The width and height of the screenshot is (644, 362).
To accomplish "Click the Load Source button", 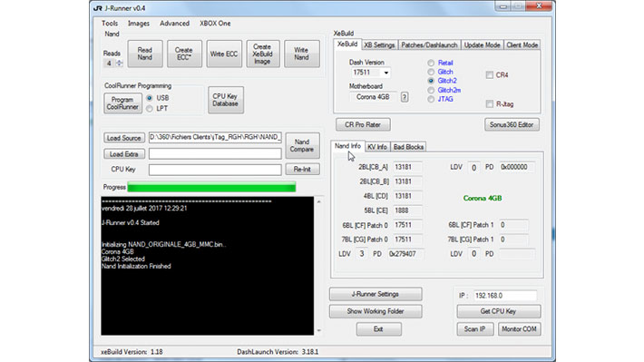I will pos(123,138).
